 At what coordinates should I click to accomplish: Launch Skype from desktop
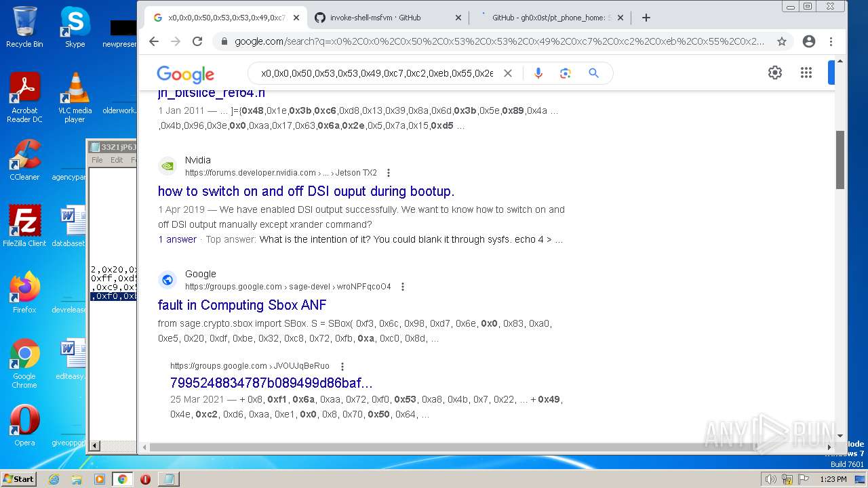pyautogui.click(x=75, y=27)
